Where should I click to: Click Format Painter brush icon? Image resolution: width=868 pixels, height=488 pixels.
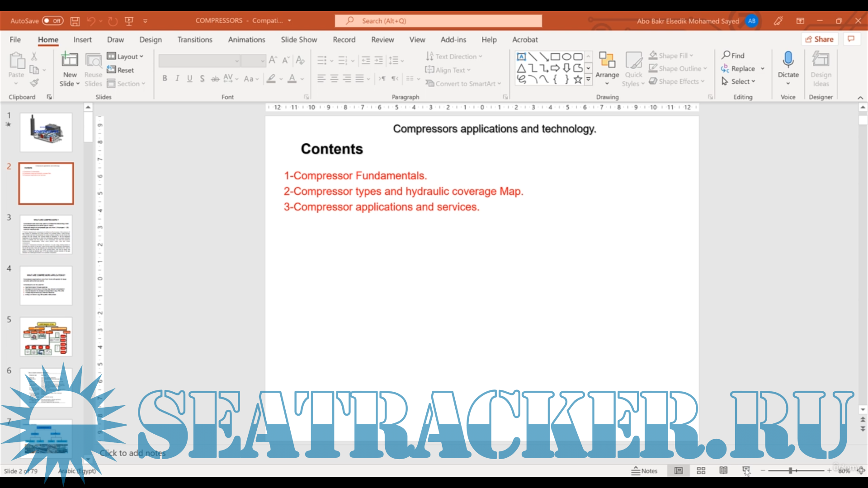click(x=34, y=83)
